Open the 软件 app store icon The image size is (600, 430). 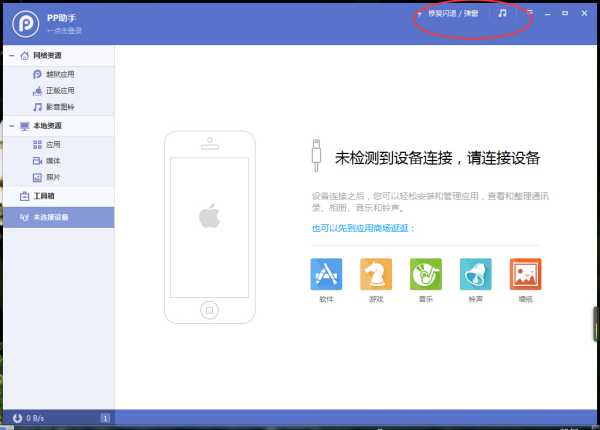click(x=326, y=274)
